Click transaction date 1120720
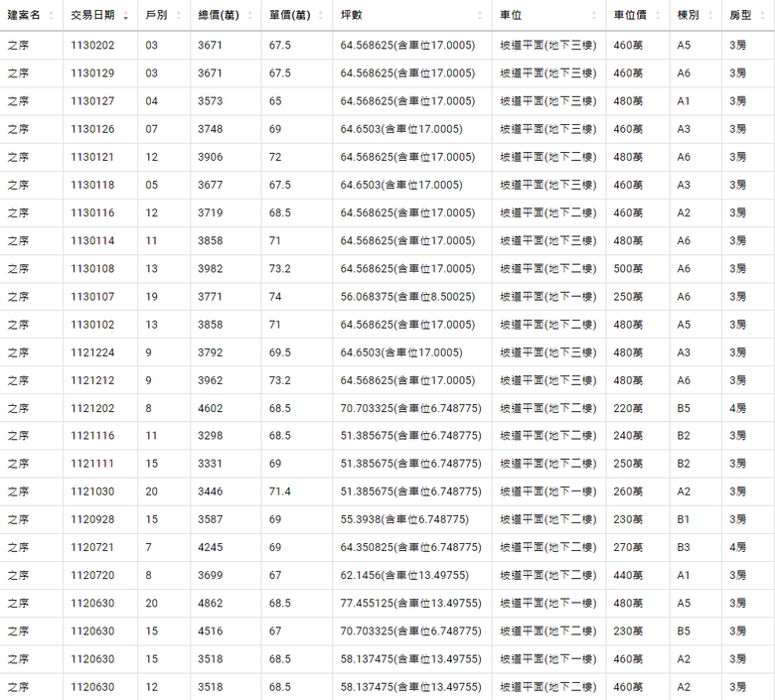Viewport: 775px width, 700px height. click(92, 576)
